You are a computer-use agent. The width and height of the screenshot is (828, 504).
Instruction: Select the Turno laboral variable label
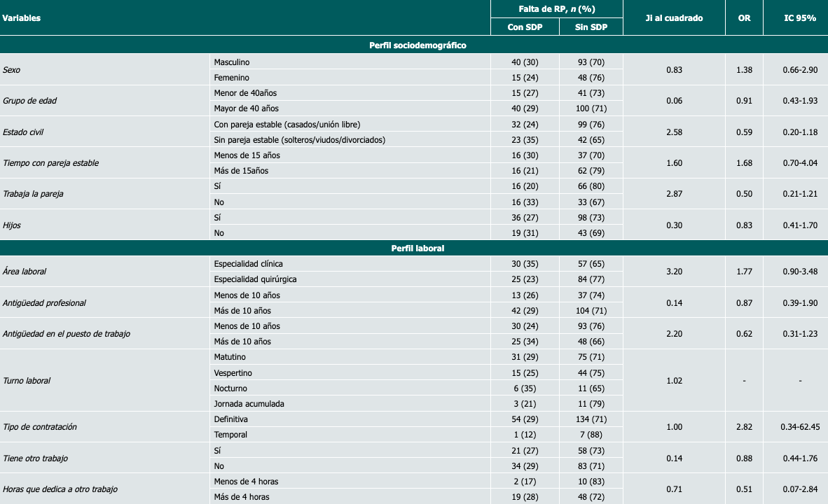[27, 381]
